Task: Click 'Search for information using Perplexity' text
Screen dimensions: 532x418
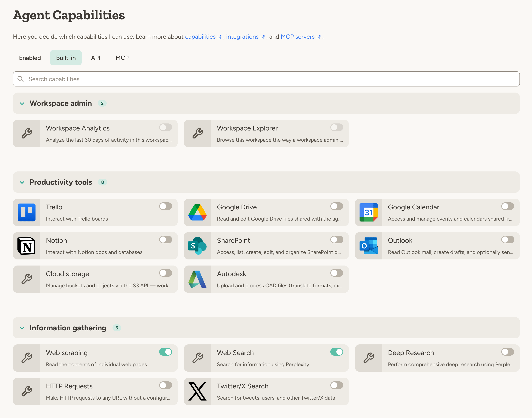Action: click(263, 364)
